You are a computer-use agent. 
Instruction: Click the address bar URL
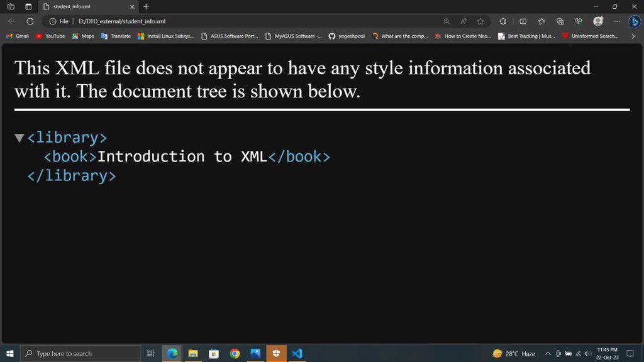[122, 21]
